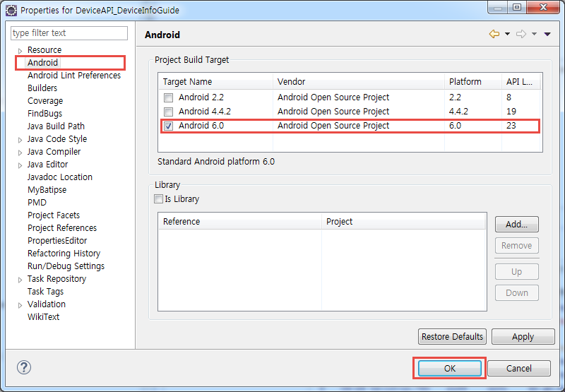Expand the Validation tree node
Screen dimensions: 565x392
click(x=20, y=305)
